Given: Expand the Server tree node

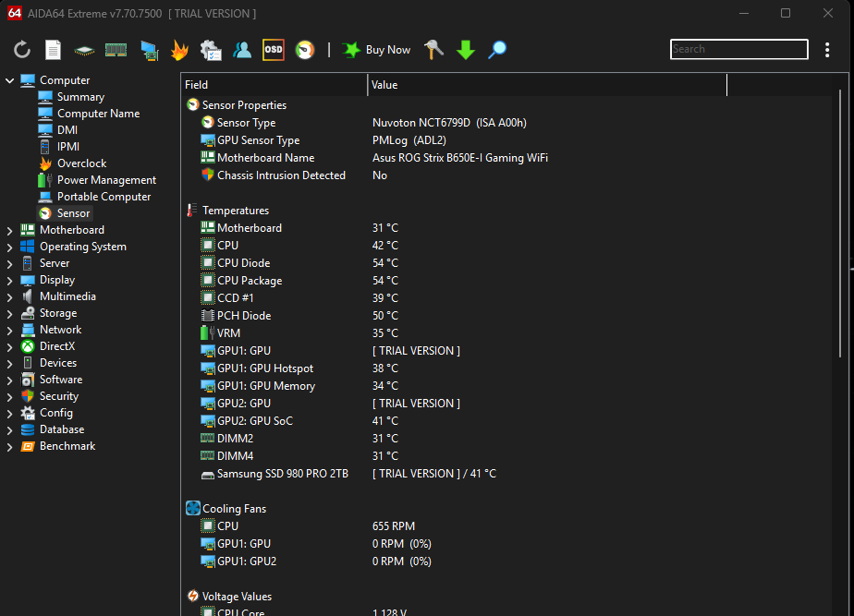Looking at the screenshot, I should pyautogui.click(x=9, y=264).
